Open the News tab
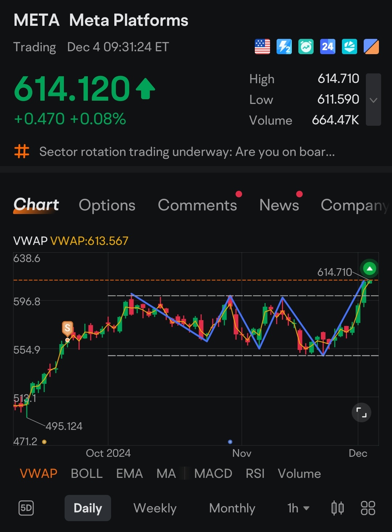Screen dimensions: 392x532 pyautogui.click(x=279, y=205)
